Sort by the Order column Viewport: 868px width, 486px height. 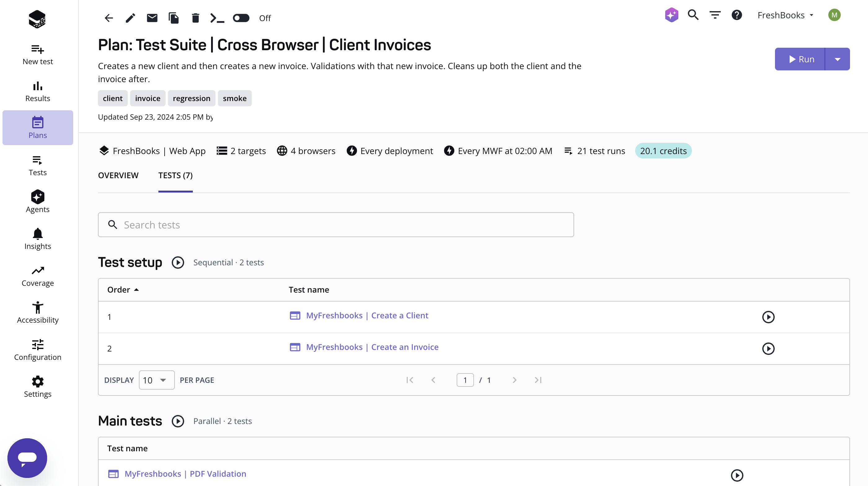point(123,289)
